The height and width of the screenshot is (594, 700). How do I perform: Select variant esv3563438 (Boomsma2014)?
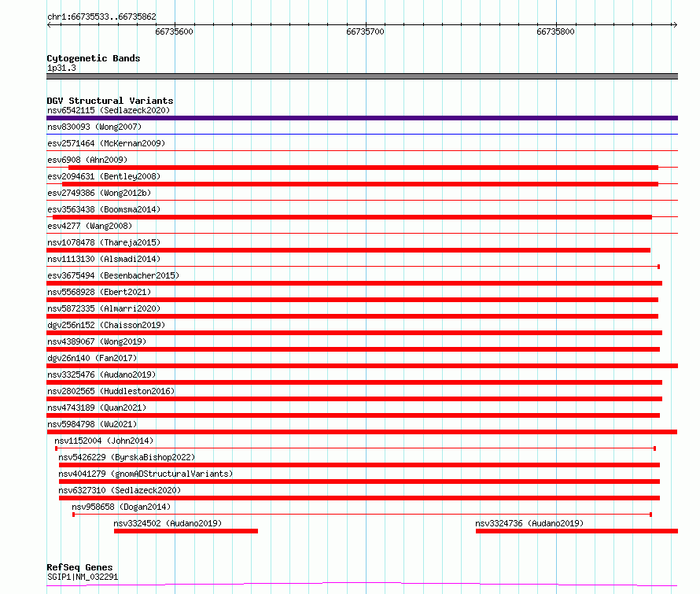(104, 209)
